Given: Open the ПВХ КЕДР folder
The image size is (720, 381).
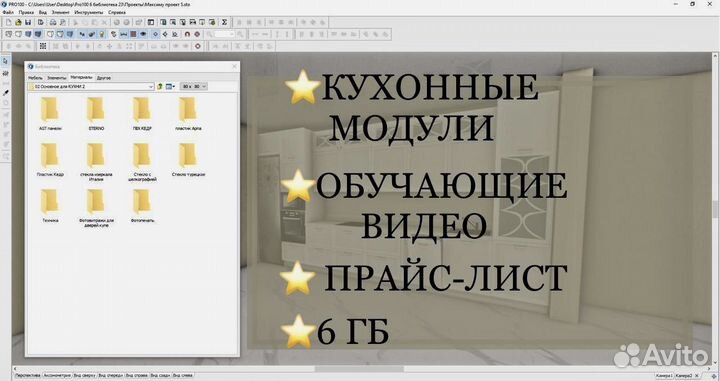Looking at the screenshot, I should pyautogui.click(x=142, y=113).
